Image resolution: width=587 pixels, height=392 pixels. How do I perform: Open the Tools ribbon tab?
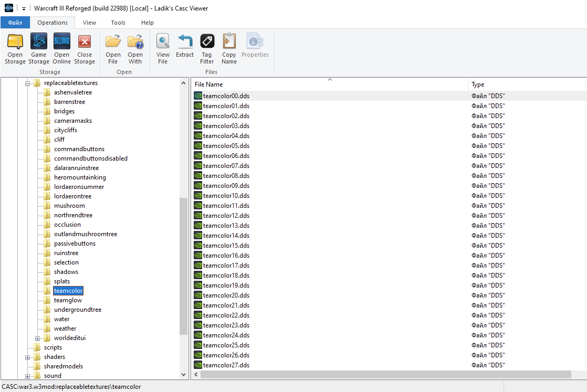[118, 23]
